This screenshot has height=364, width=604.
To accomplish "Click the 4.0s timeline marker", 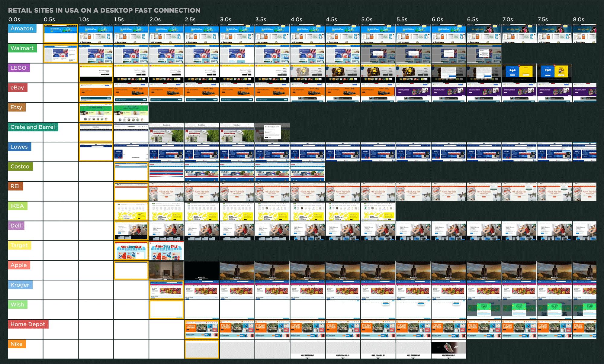I will 296,20.
